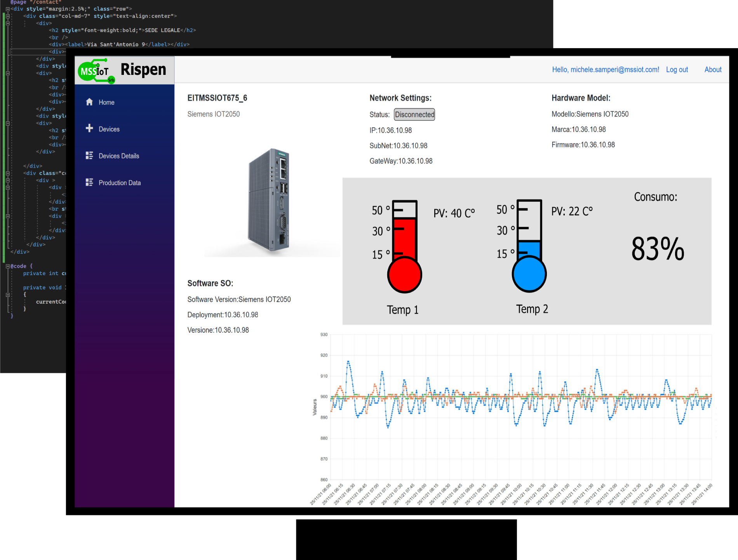Open the Hello michele.samperi@mssiot.com account link
Viewport: 738px width, 560px height.
point(606,69)
